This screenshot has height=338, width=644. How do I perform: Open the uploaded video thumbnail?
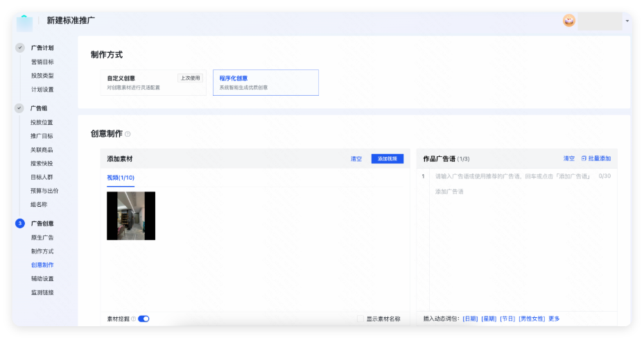point(131,216)
